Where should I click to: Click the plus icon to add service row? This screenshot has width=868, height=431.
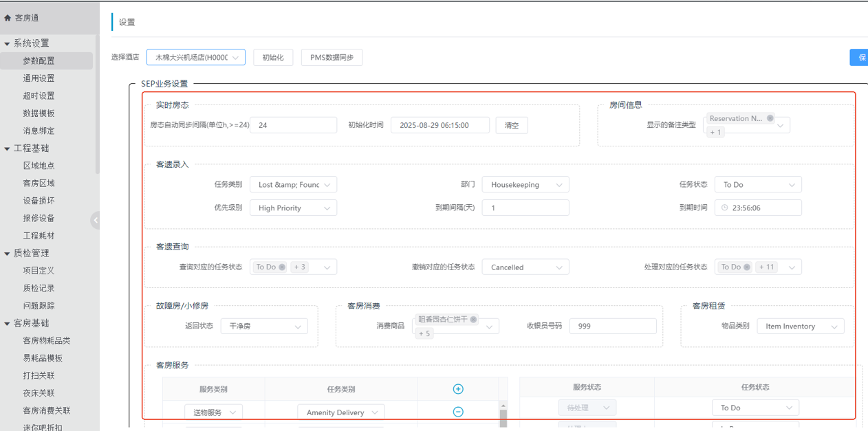pyautogui.click(x=458, y=389)
